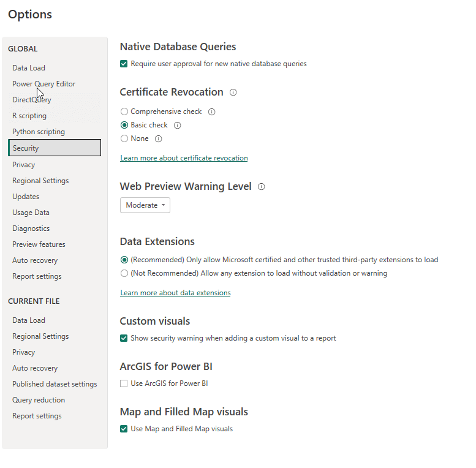Go to global Privacy options
Viewport: 476px width, 468px height.
point(24,165)
